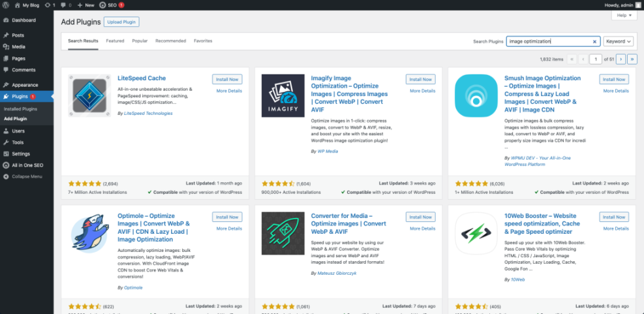This screenshot has width=644, height=314.
Task: Open the updates icon showing 1
Action: click(x=50, y=5)
